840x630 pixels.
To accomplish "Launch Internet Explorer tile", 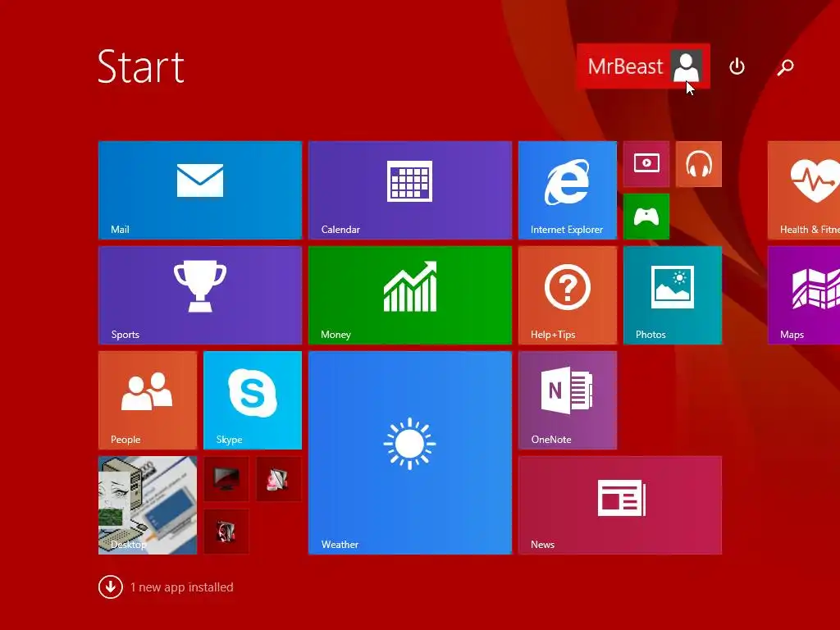I will (568, 190).
